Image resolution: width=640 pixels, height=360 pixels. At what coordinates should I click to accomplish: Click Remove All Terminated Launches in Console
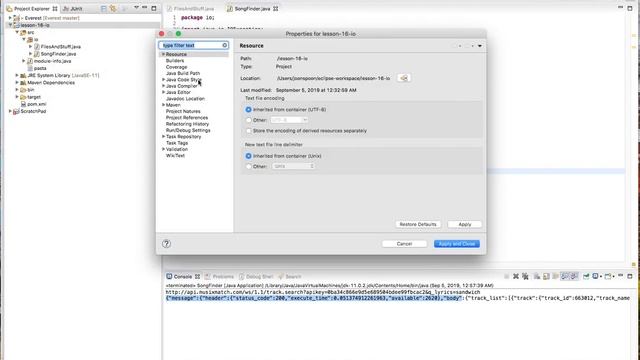click(x=525, y=276)
